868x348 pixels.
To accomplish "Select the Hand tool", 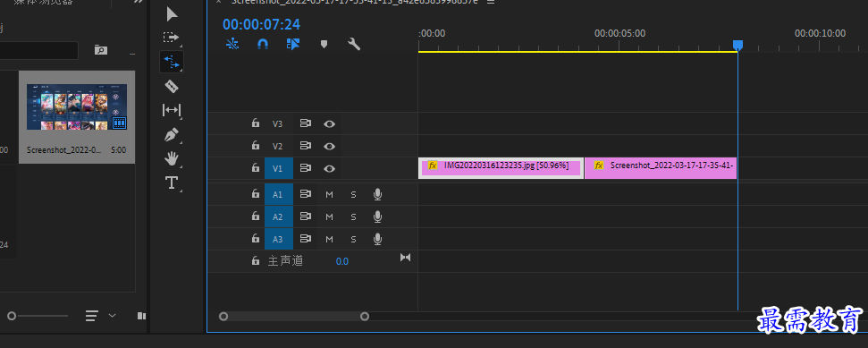I will tap(172, 158).
